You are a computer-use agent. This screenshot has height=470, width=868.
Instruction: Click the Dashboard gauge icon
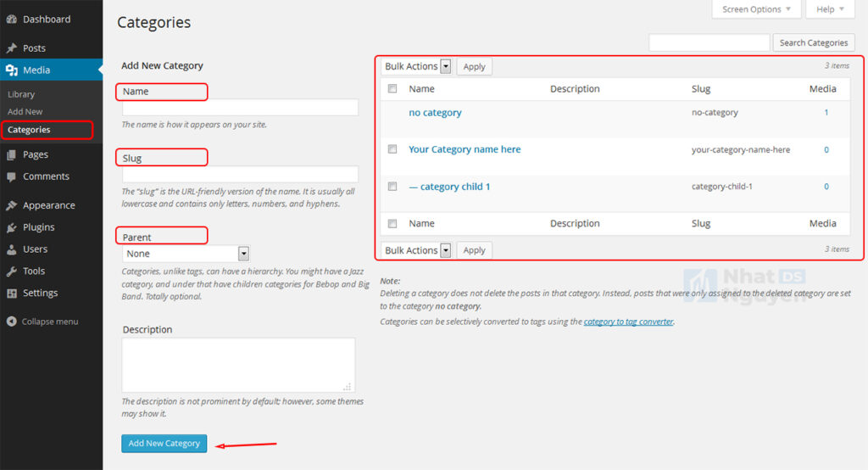click(12, 20)
